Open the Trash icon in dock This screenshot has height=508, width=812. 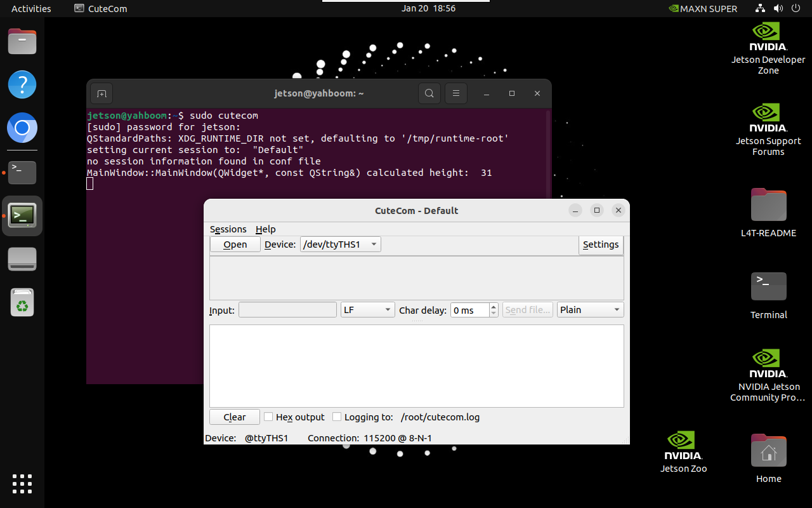tap(22, 302)
